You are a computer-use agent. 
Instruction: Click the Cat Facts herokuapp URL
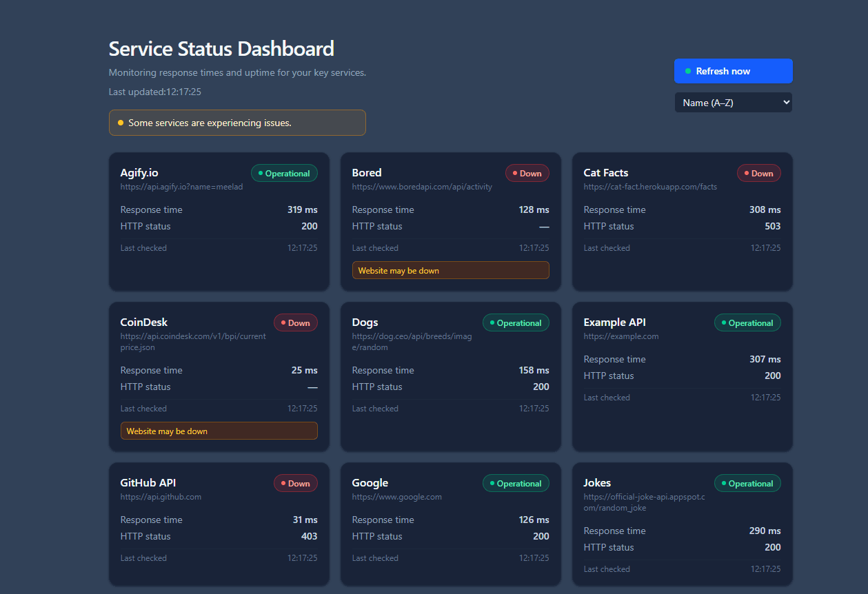coord(650,187)
